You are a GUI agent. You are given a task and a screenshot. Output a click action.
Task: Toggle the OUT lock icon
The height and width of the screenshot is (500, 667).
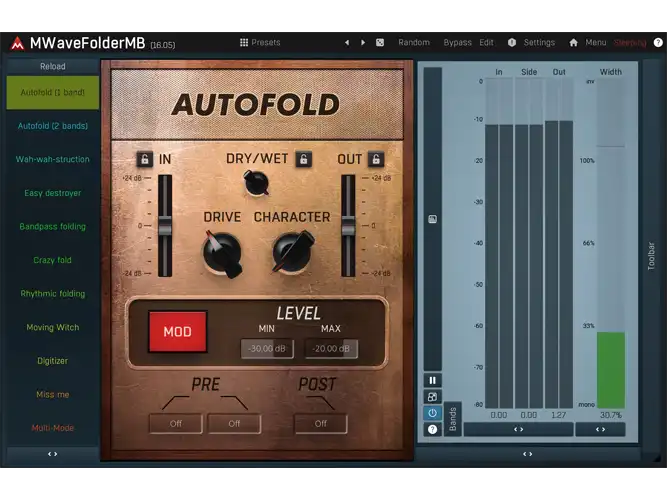tap(376, 159)
